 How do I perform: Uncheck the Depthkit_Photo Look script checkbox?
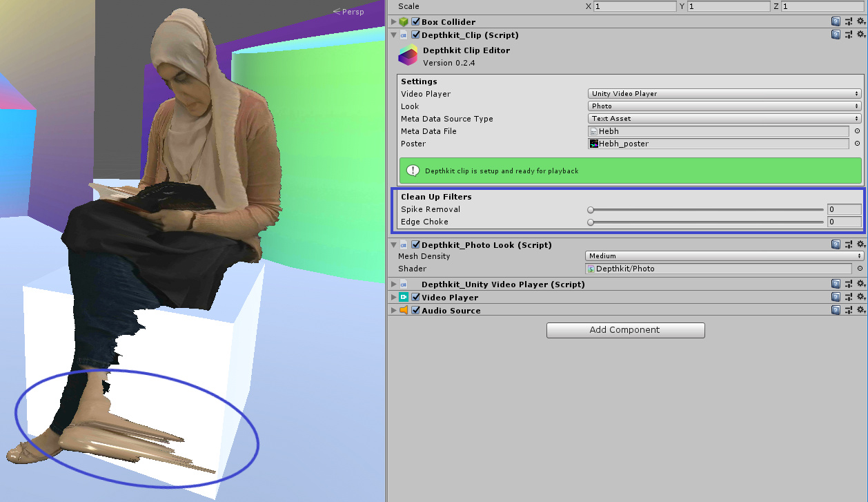click(x=416, y=245)
